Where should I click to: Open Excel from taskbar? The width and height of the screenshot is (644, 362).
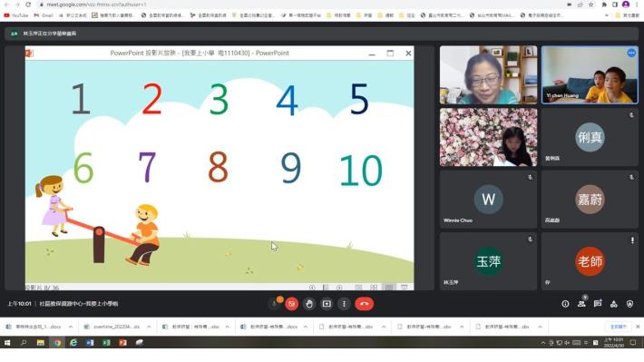click(x=106, y=342)
